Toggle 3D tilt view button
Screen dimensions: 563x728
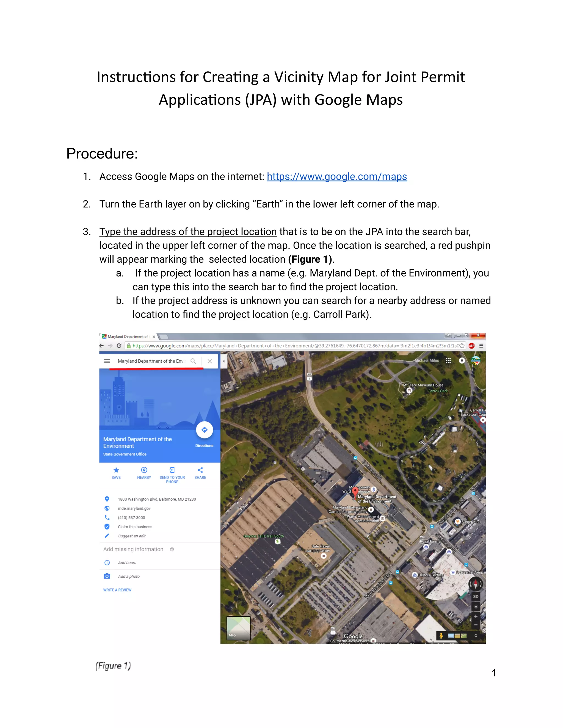coord(476,597)
